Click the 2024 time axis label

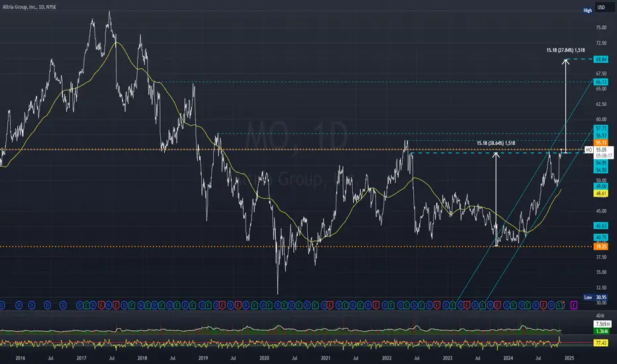[508, 358]
